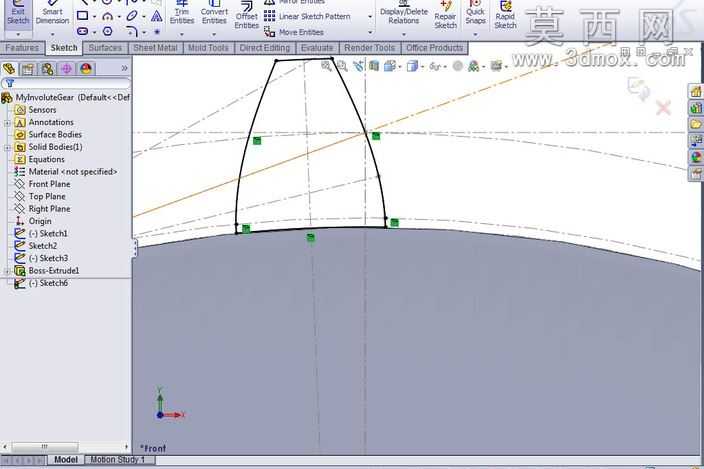Click the Previous View icon
704x469 pixels.
[x=358, y=66]
